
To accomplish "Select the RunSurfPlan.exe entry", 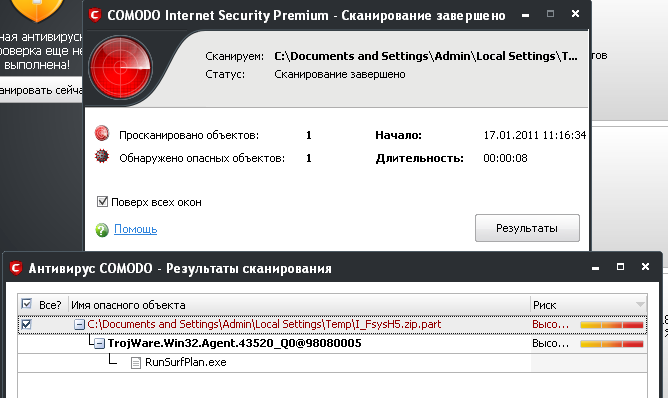I will pyautogui.click(x=185, y=362).
